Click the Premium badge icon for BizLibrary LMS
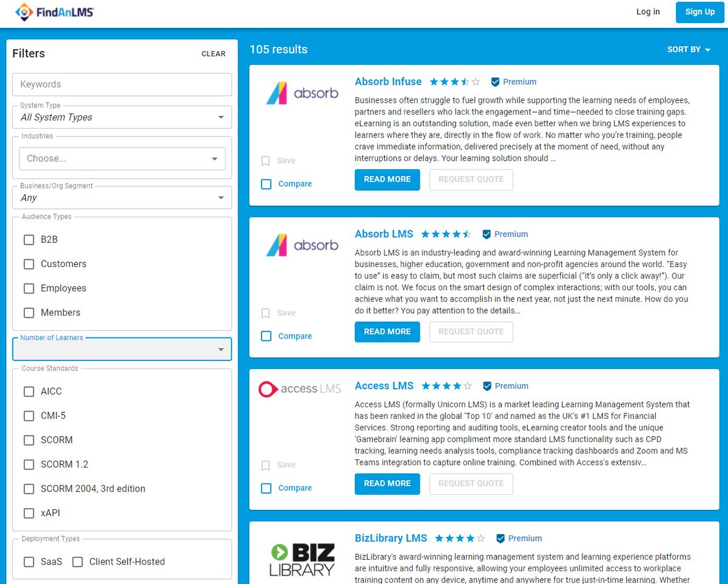Image resolution: width=728 pixels, height=584 pixels. coord(500,538)
